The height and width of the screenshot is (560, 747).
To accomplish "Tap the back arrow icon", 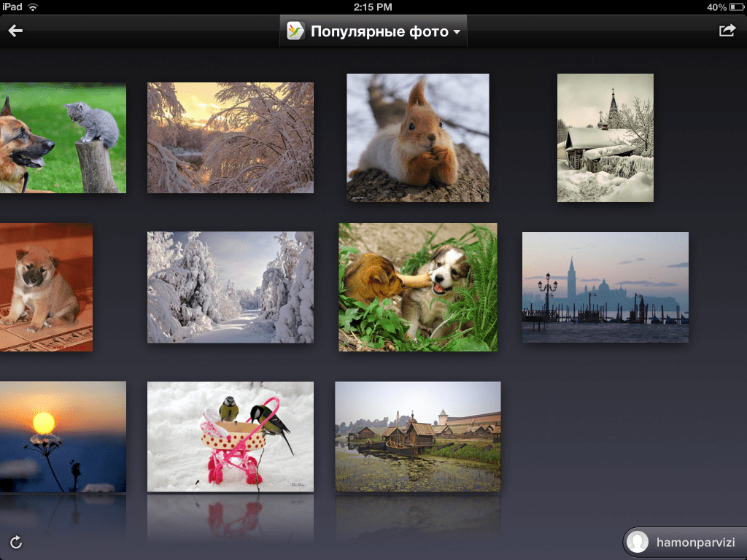I will tap(15, 31).
